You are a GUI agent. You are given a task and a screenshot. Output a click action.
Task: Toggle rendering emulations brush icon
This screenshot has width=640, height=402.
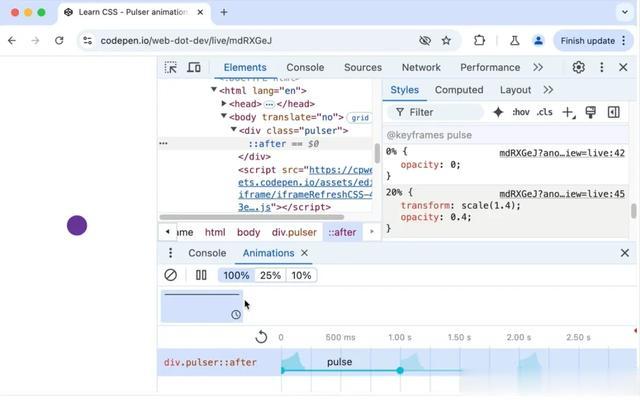(x=591, y=112)
